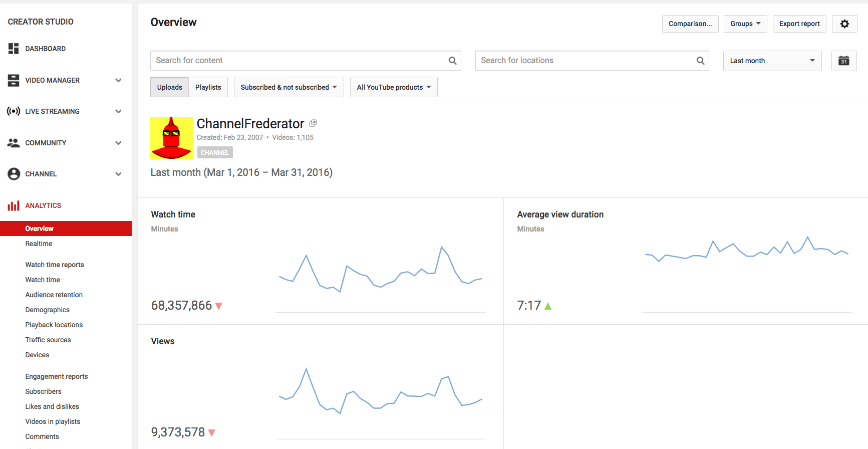Open the settings gear button

[844, 24]
